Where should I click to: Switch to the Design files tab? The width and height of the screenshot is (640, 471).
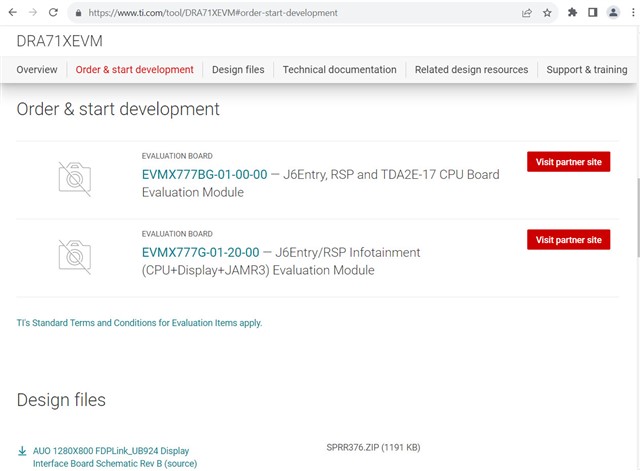click(x=238, y=70)
